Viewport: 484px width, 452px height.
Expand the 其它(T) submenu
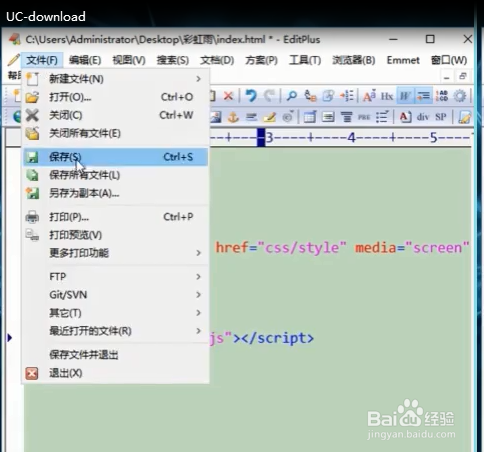116,313
